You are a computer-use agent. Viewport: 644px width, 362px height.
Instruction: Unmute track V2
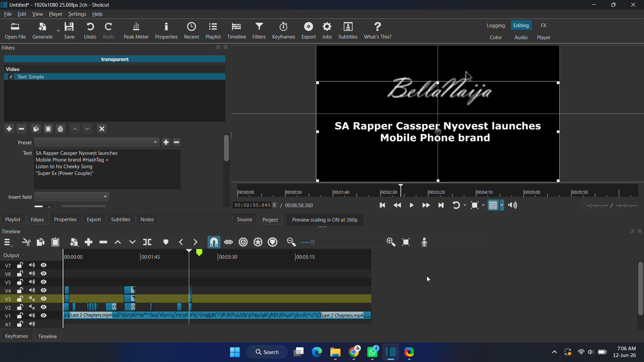click(32, 307)
